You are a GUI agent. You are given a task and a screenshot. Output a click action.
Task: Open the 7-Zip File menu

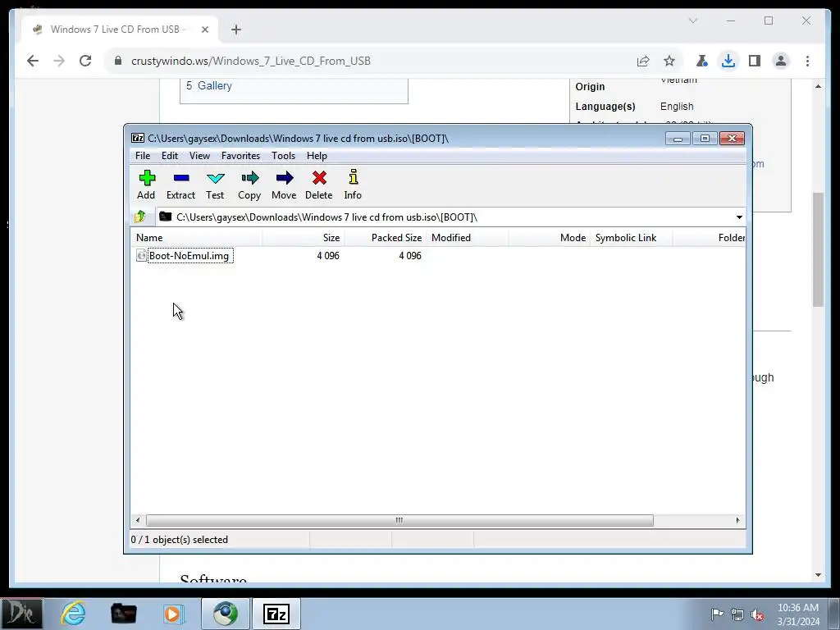click(x=143, y=155)
